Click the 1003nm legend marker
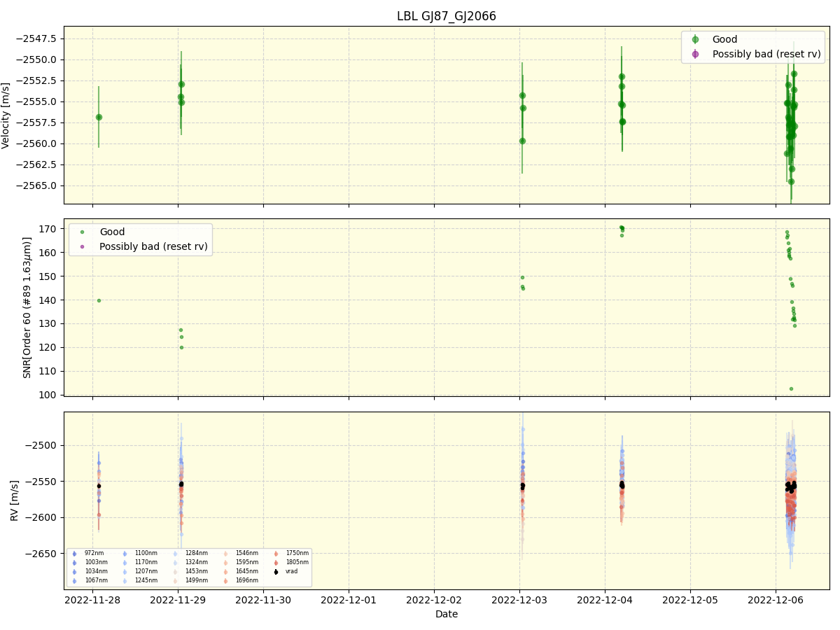Screen dimensions: 840x630 click(x=74, y=563)
